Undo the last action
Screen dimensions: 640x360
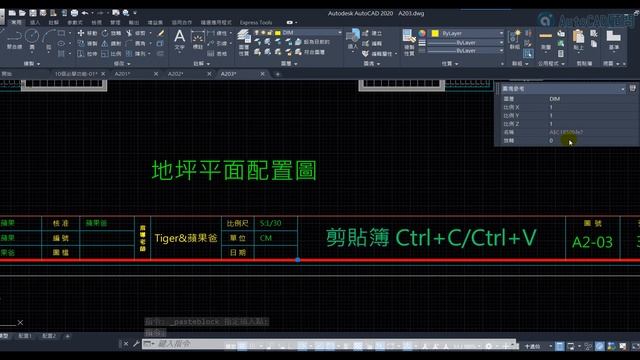pyautogui.click(x=85, y=13)
